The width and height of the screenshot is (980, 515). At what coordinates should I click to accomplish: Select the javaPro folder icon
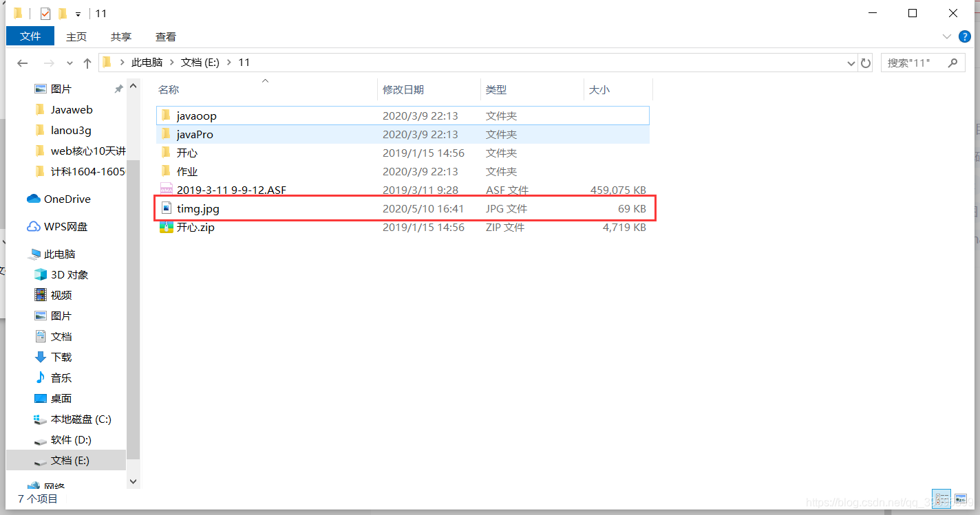click(x=166, y=134)
